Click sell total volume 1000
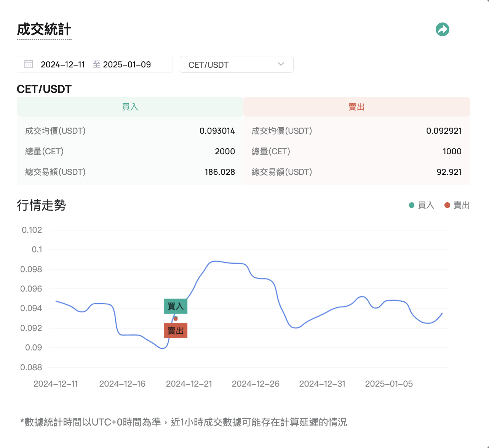The height and width of the screenshot is (448, 489). tap(452, 152)
